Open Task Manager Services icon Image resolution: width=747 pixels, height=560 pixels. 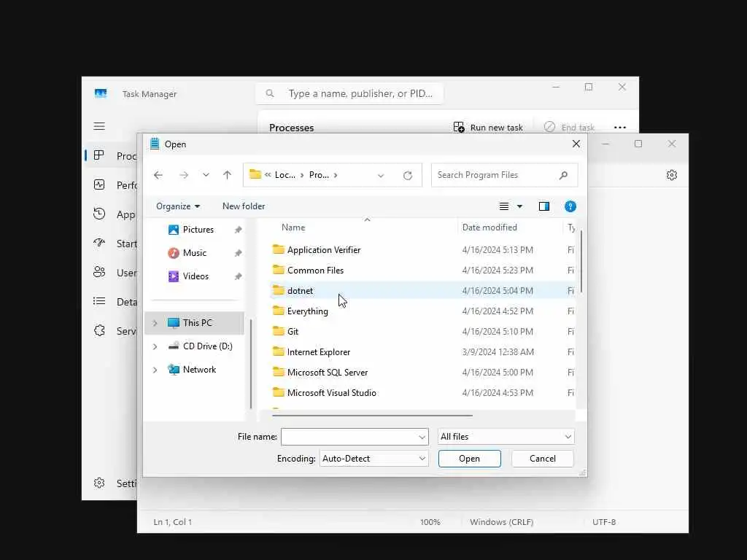99,330
